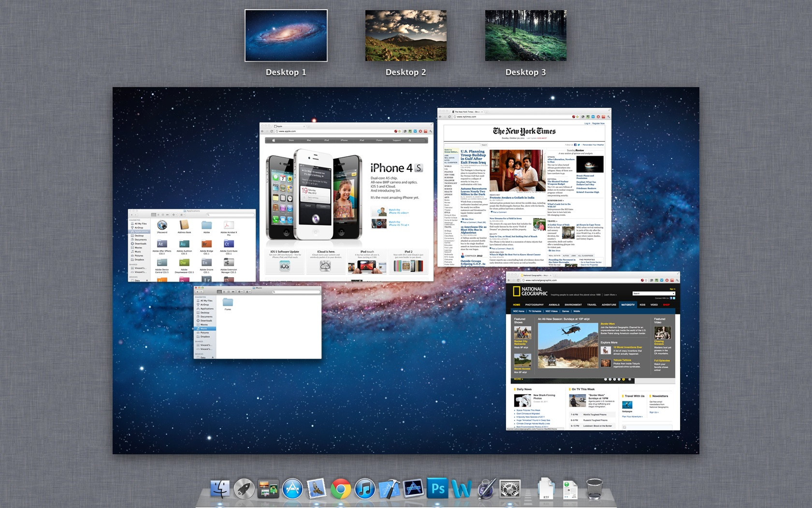This screenshot has width=812, height=508.
Task: Switch Music window to list view
Action: [224, 292]
